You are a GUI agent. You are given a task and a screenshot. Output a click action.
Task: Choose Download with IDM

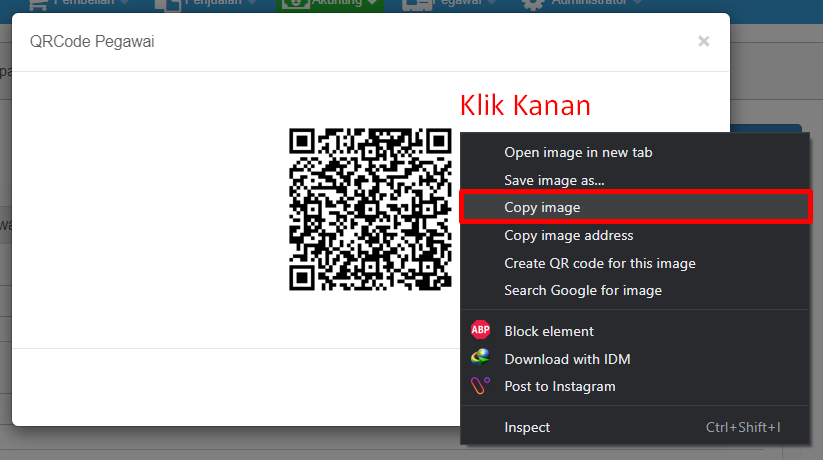635,359
